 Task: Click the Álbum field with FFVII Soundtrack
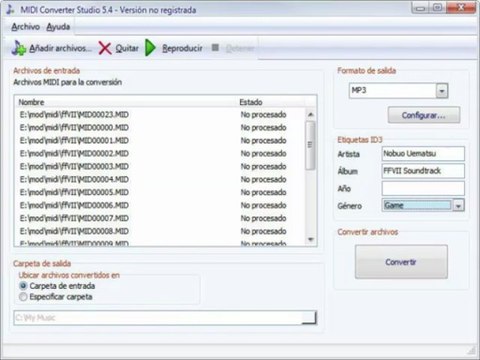click(x=423, y=171)
